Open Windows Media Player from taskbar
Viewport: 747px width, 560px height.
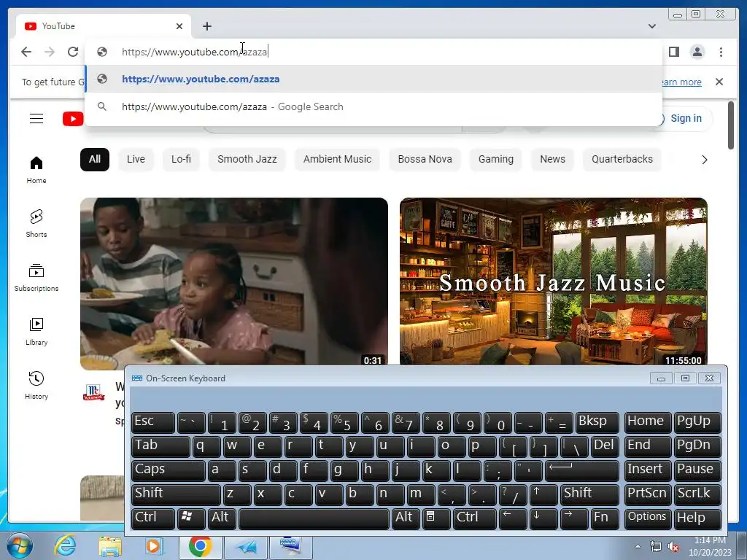(x=154, y=545)
